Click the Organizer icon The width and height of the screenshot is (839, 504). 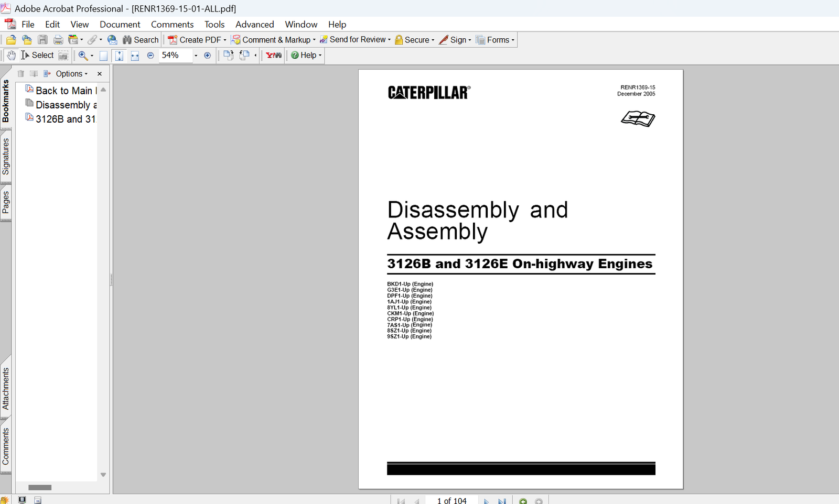tap(73, 40)
